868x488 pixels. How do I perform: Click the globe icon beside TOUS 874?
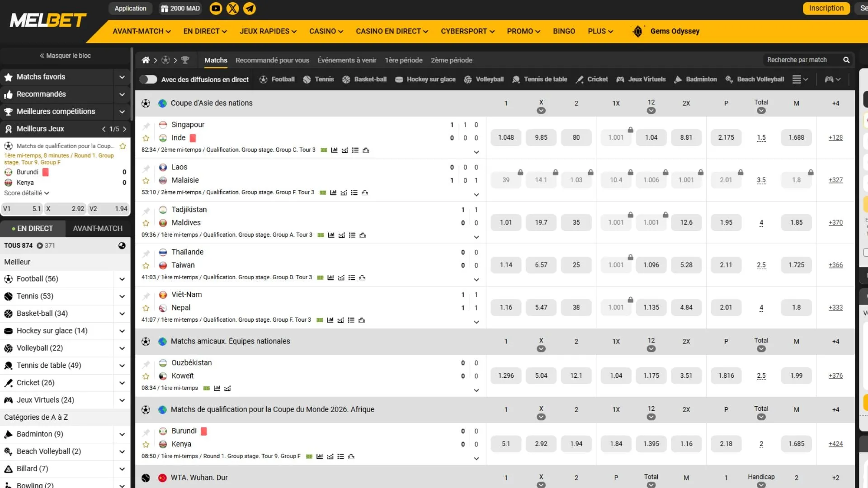(122, 246)
